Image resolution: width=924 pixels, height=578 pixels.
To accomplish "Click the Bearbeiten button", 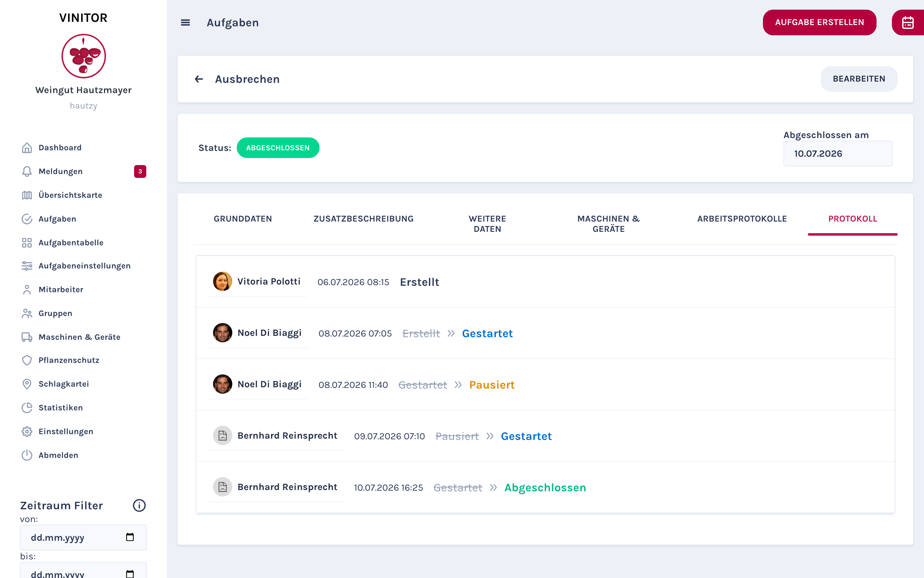I will (859, 79).
